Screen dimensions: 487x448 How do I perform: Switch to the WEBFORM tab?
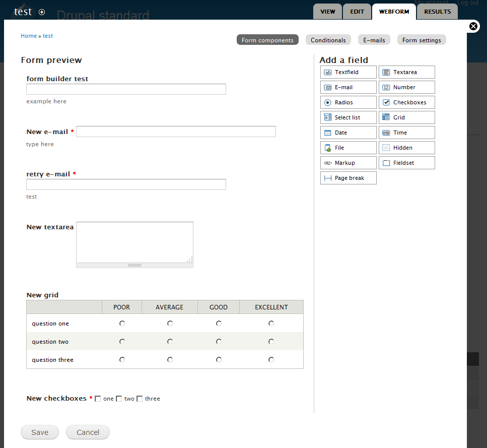394,12
